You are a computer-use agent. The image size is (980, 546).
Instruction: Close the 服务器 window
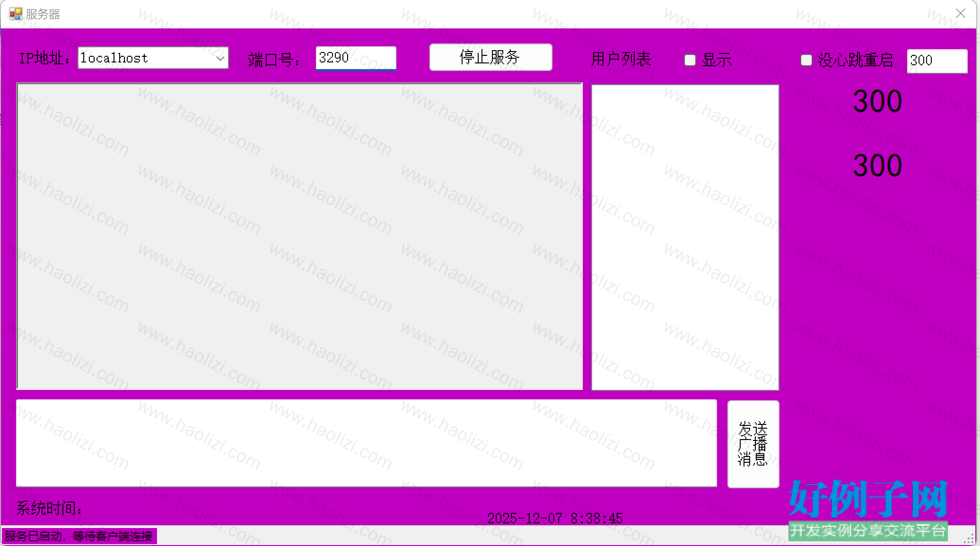(960, 13)
